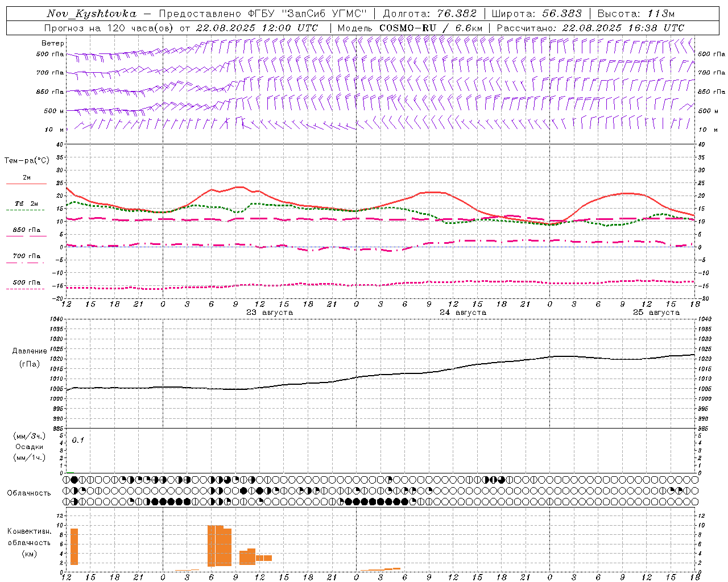Click the 'Td 2м' dew point legend label
Image resolution: width=728 pixels, height=582 pixels.
[27, 203]
